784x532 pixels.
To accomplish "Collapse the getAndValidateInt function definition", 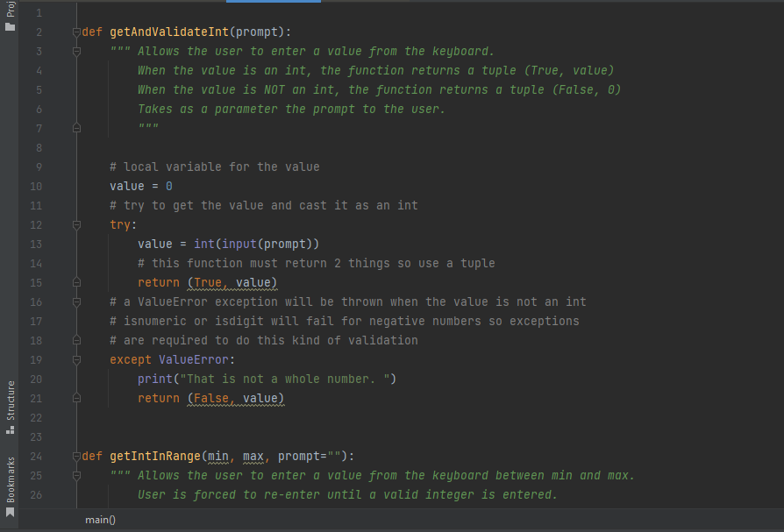I will pos(76,32).
